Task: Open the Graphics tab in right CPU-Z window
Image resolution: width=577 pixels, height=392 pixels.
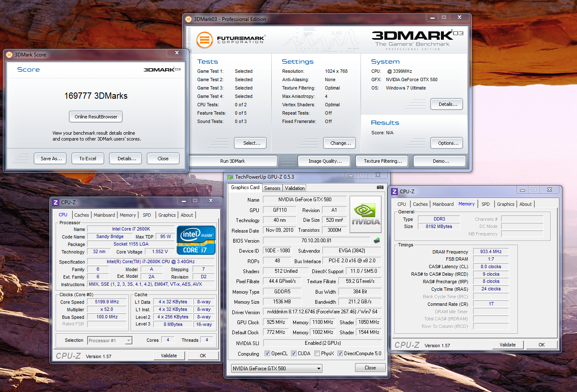Action: (x=505, y=204)
